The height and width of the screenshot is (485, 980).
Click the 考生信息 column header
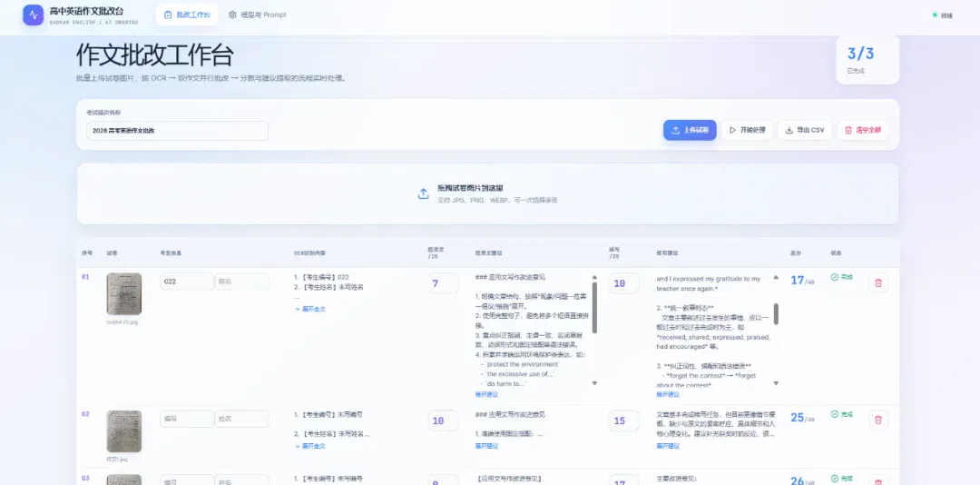click(171, 253)
